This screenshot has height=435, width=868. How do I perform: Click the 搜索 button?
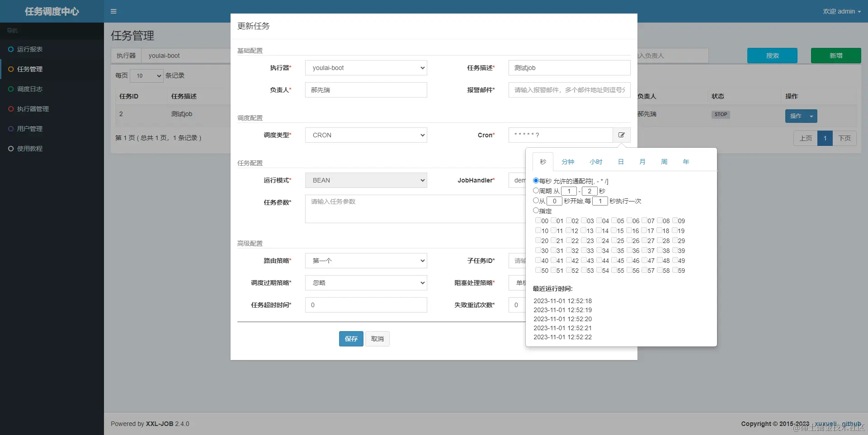pyautogui.click(x=772, y=56)
